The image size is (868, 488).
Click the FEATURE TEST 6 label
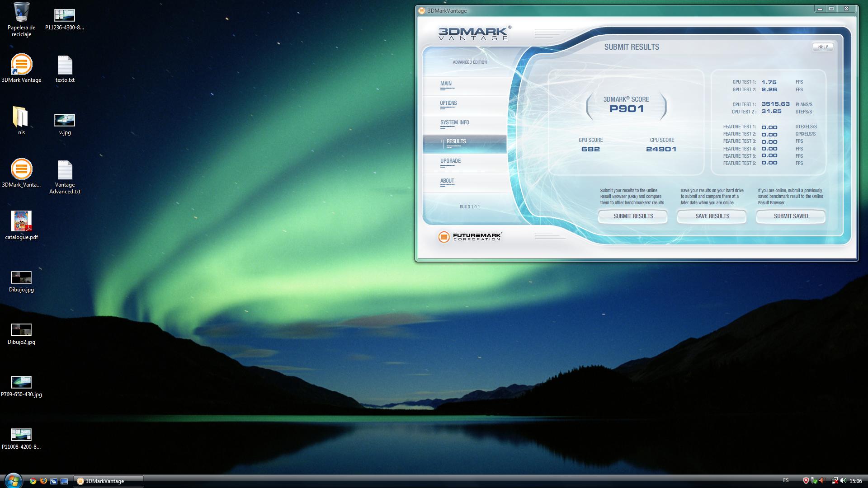coord(739,163)
